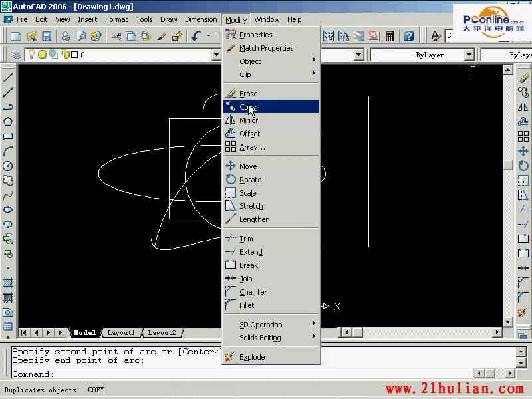Click Mirror icon in right Modify toolbar

click(x=523, y=107)
